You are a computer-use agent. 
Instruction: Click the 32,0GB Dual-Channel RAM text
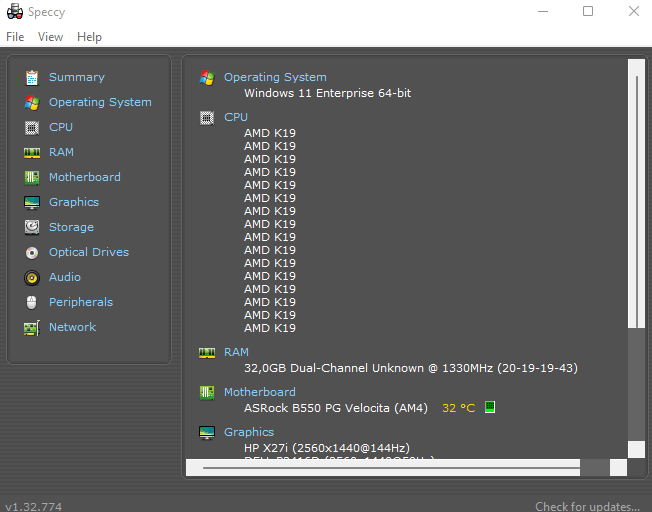point(411,368)
